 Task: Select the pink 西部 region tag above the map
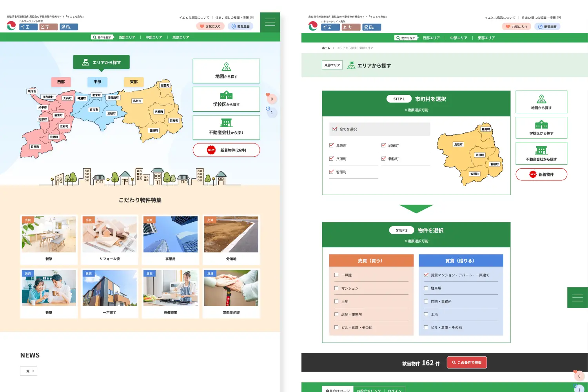pos(61,82)
